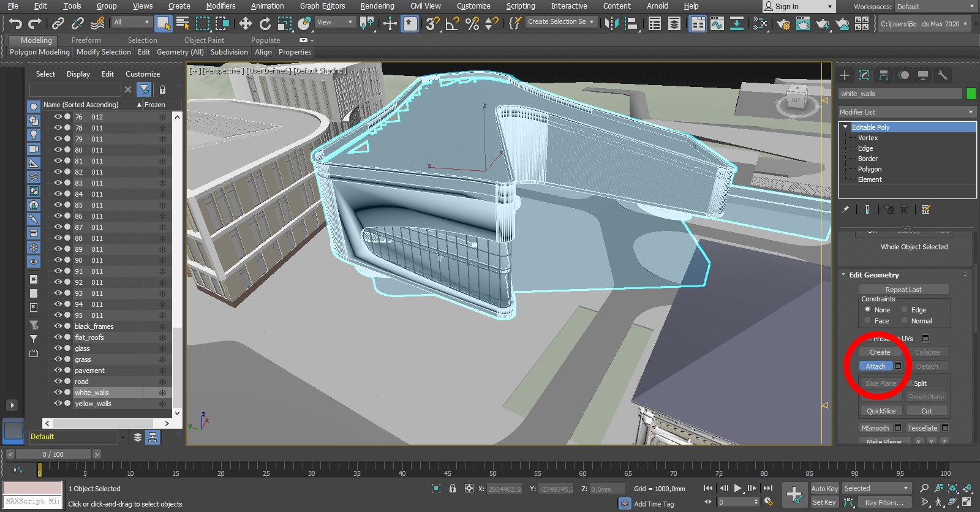Open the Mirror tool
Image resolution: width=980 pixels, height=512 pixels.
(611, 23)
